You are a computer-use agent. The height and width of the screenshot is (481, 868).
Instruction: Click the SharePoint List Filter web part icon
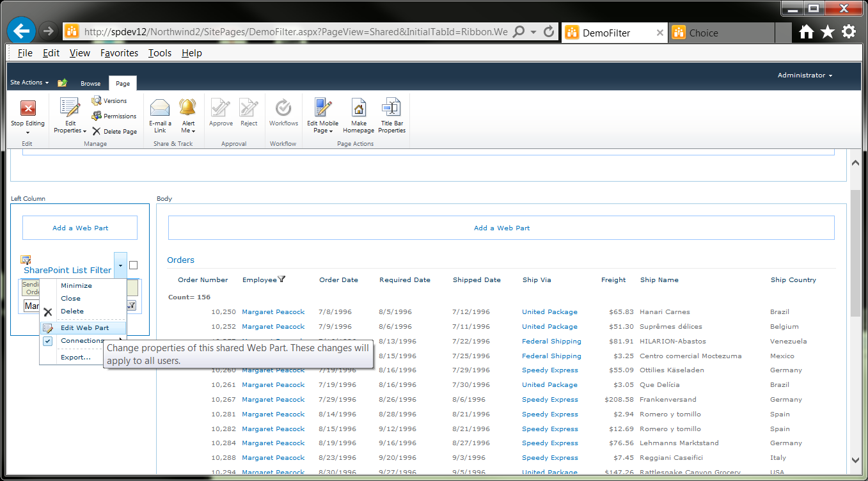pos(26,260)
